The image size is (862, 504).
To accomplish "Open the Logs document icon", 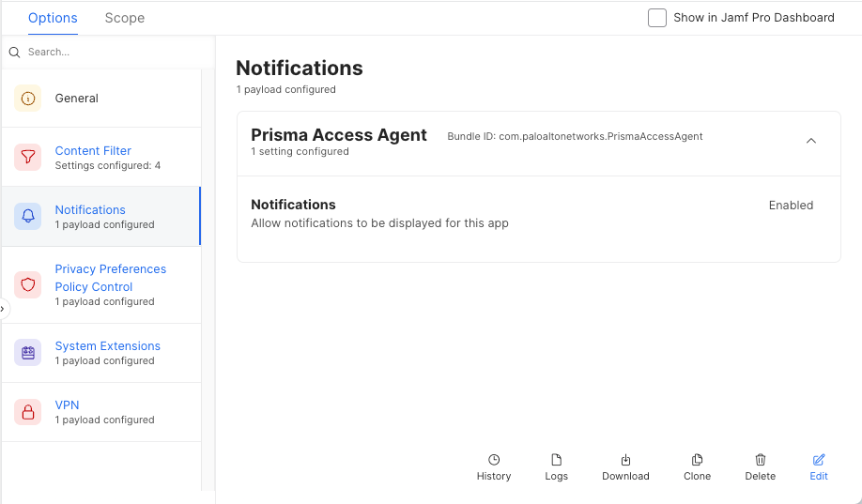I will (556, 460).
